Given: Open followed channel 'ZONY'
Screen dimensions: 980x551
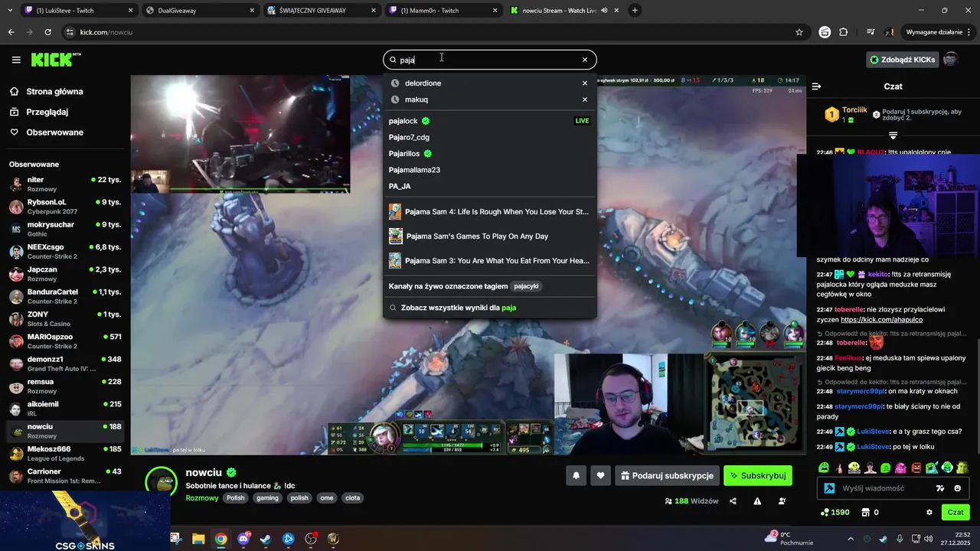Looking at the screenshot, I should point(64,319).
